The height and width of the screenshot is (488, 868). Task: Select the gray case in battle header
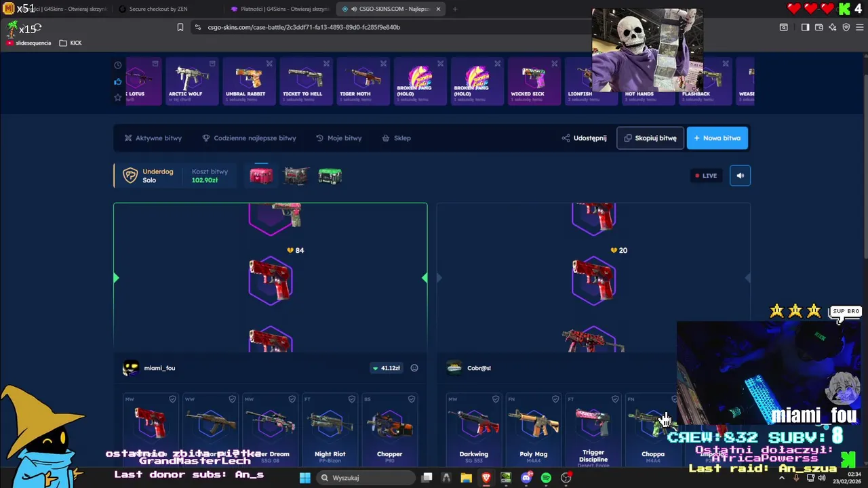tap(296, 176)
